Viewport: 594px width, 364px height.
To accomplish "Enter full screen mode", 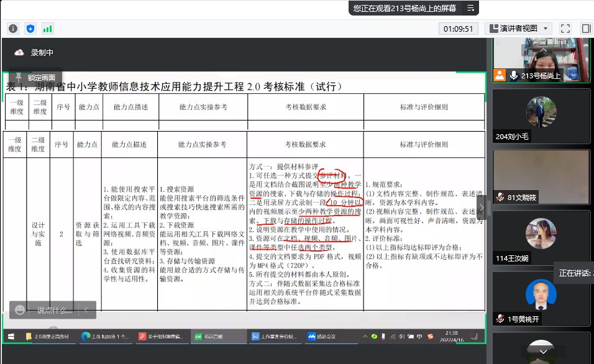I will point(565,29).
